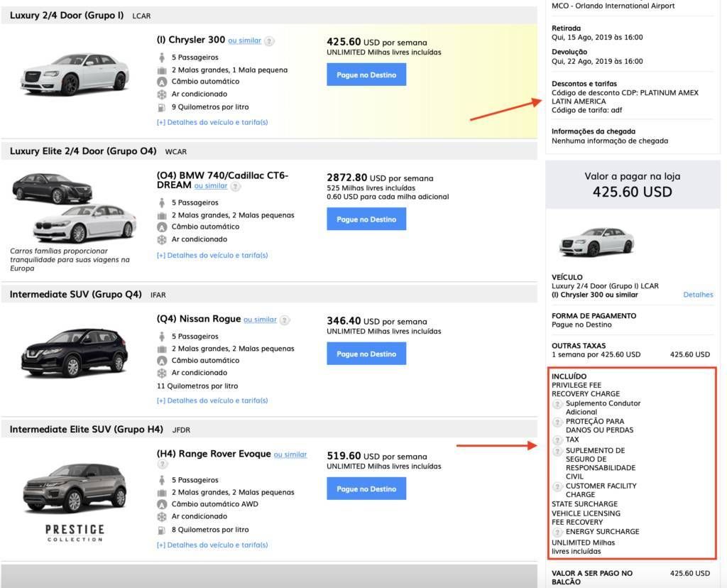The height and width of the screenshot is (588, 727).
Task: Click help icon beside CUSTOMER FACILITY CHARGE
Action: (557, 486)
